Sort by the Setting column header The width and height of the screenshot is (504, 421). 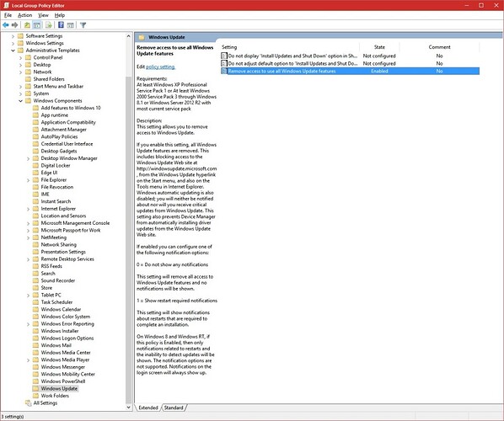click(x=290, y=47)
